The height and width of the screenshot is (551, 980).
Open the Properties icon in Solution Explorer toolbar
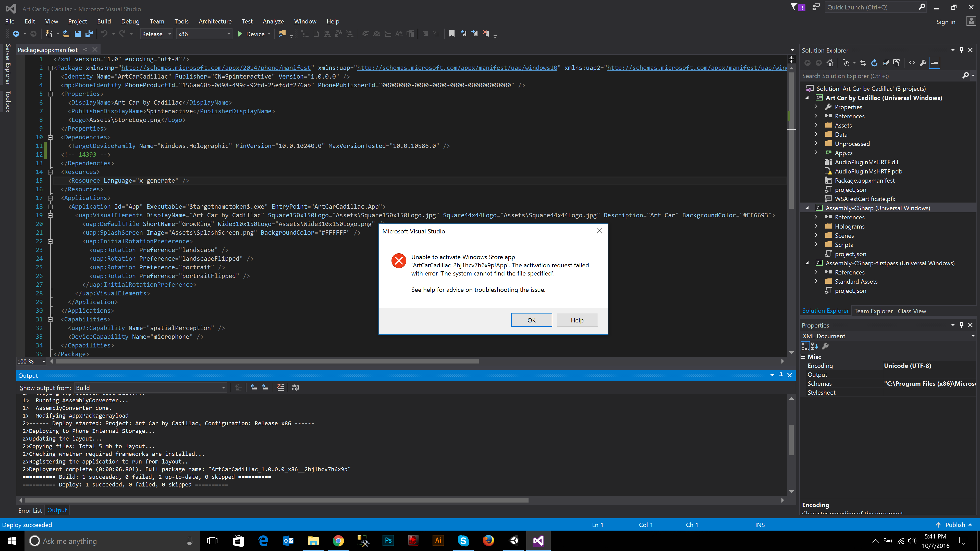pos(924,63)
